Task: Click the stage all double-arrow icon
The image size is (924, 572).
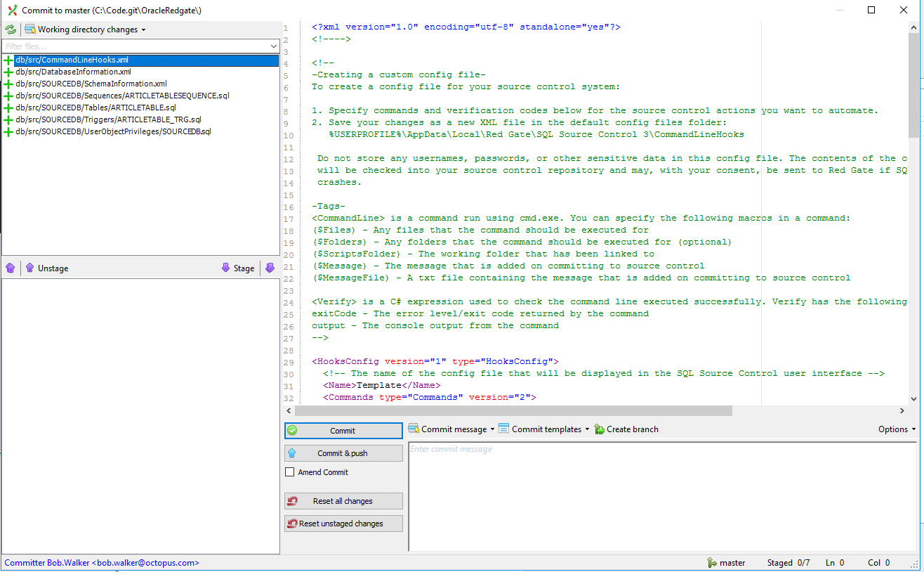Action: 270,268
